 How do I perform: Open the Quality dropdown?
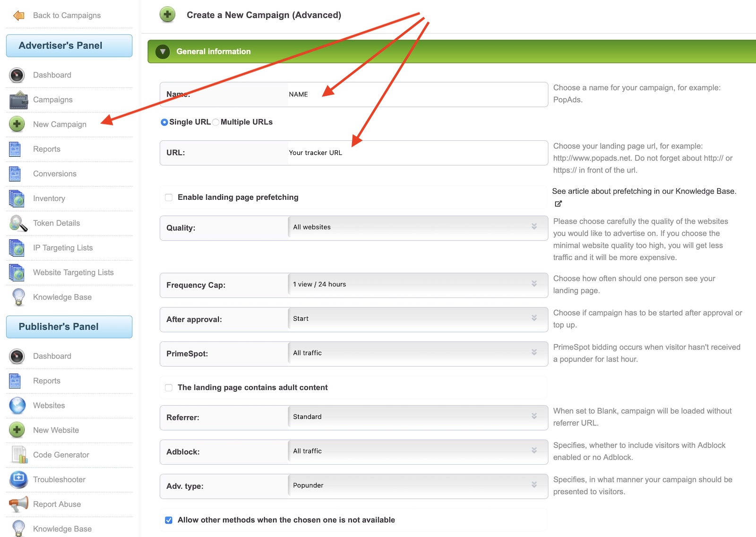(x=417, y=227)
